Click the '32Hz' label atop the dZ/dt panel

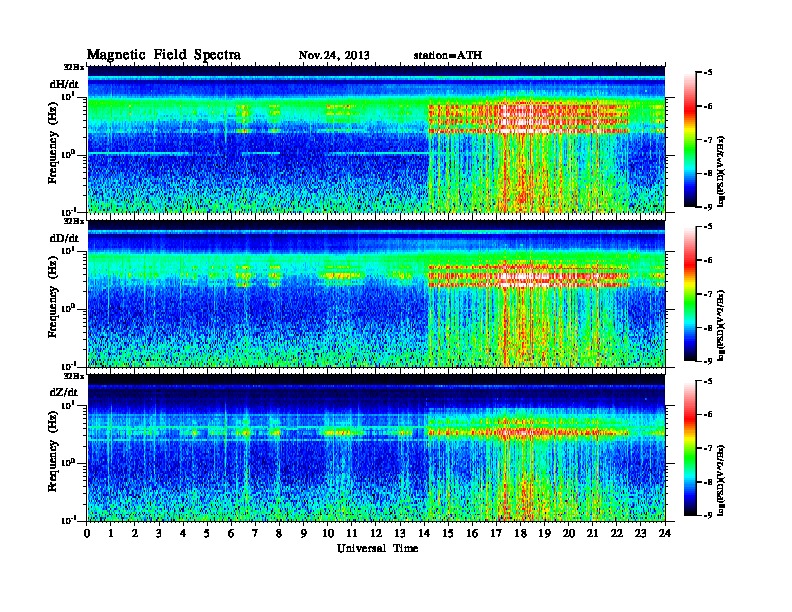point(74,376)
